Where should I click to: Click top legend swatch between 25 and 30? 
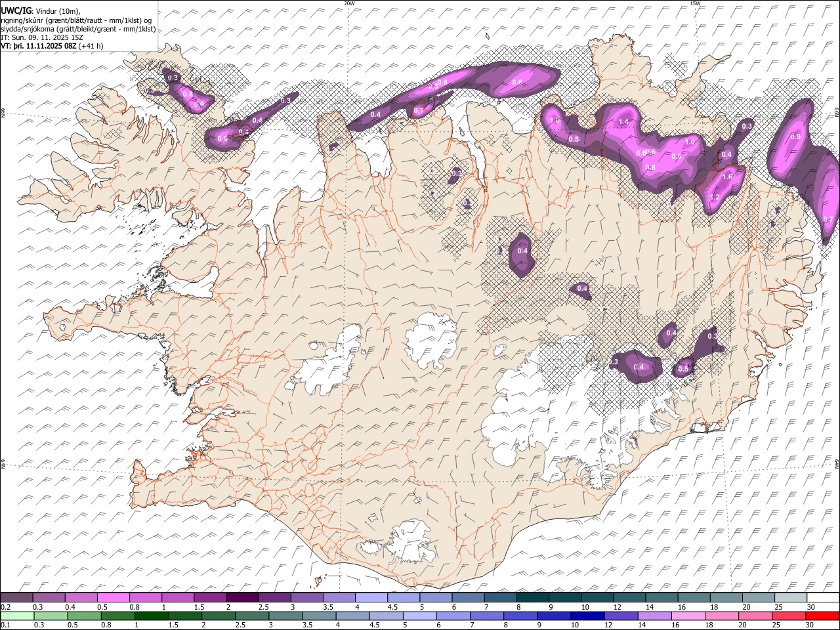point(790,597)
